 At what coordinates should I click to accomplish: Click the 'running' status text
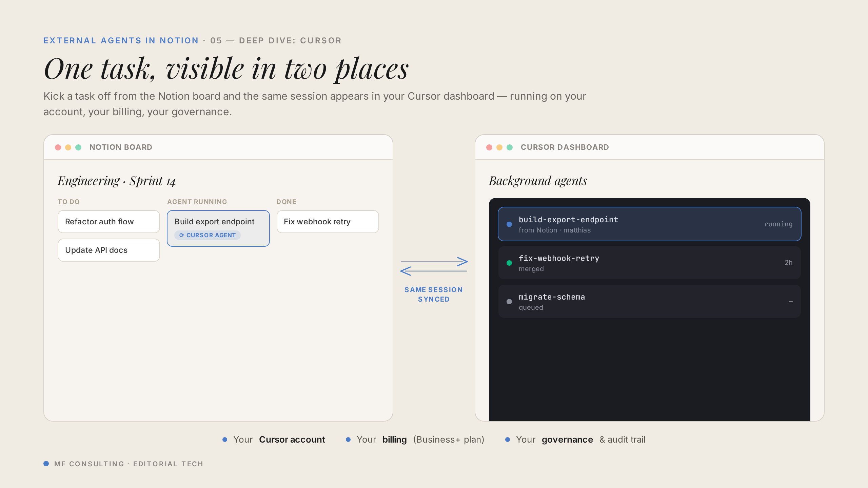(778, 224)
